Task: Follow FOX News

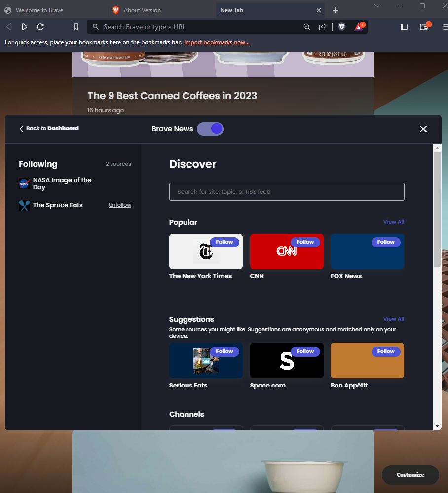Action: coord(386,242)
